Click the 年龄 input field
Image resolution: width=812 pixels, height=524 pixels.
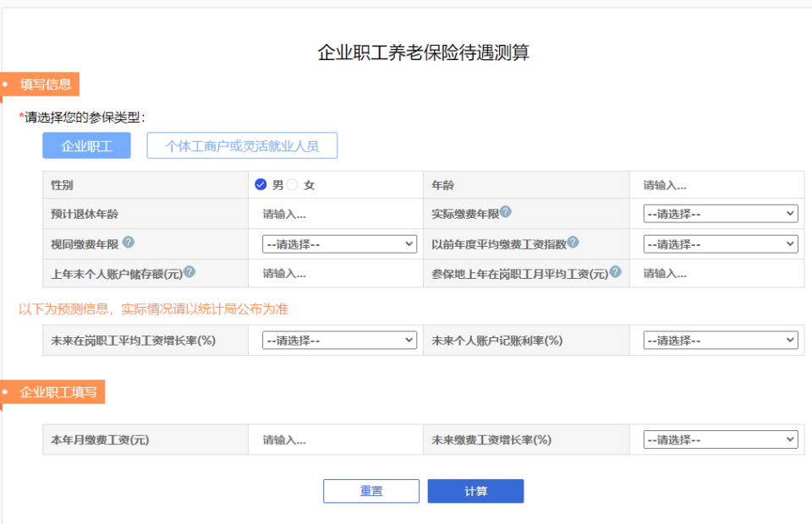tap(718, 184)
